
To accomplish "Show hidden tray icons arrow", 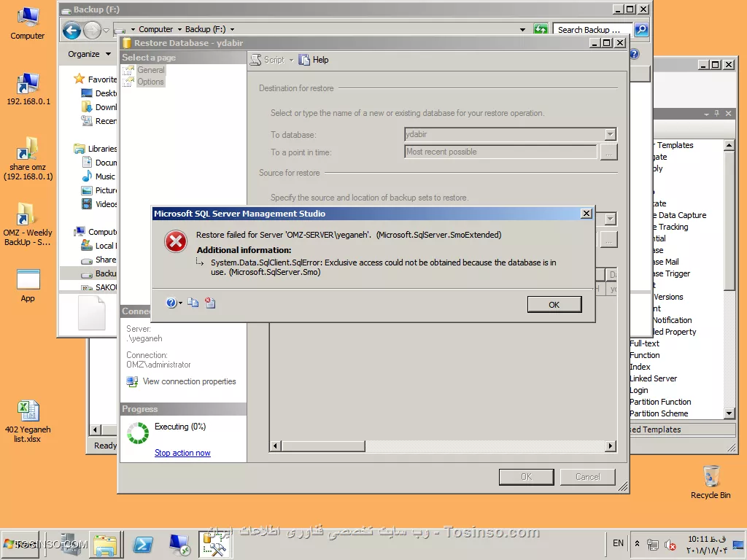I will click(637, 543).
